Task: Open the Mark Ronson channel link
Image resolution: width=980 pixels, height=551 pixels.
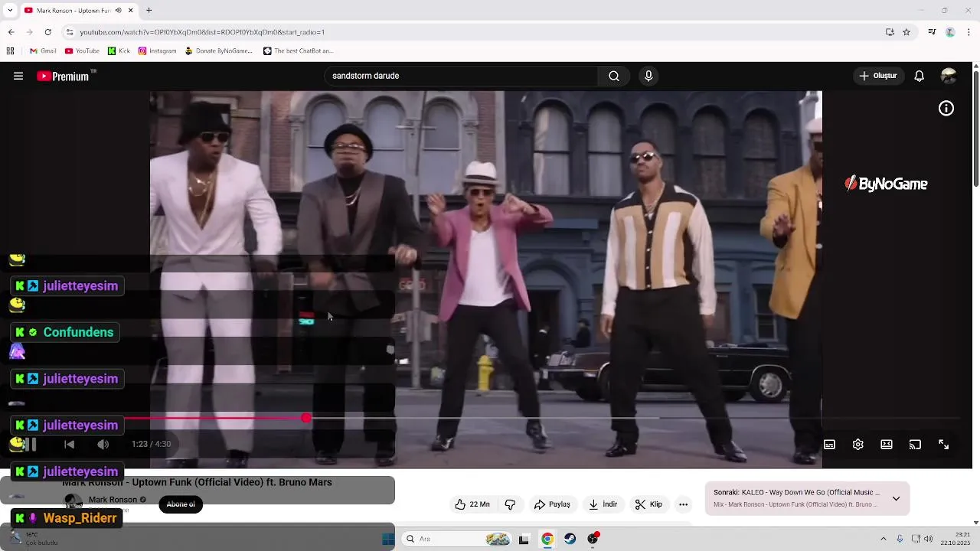Action: coord(113,500)
